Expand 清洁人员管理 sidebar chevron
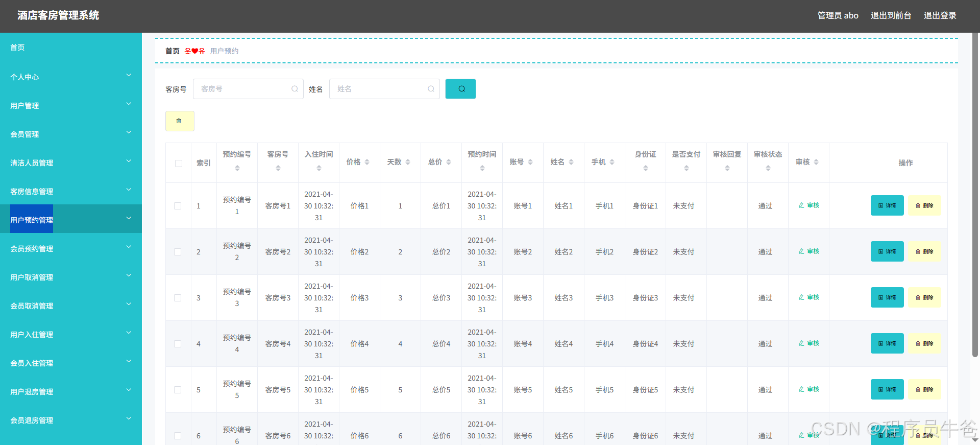 (x=129, y=161)
